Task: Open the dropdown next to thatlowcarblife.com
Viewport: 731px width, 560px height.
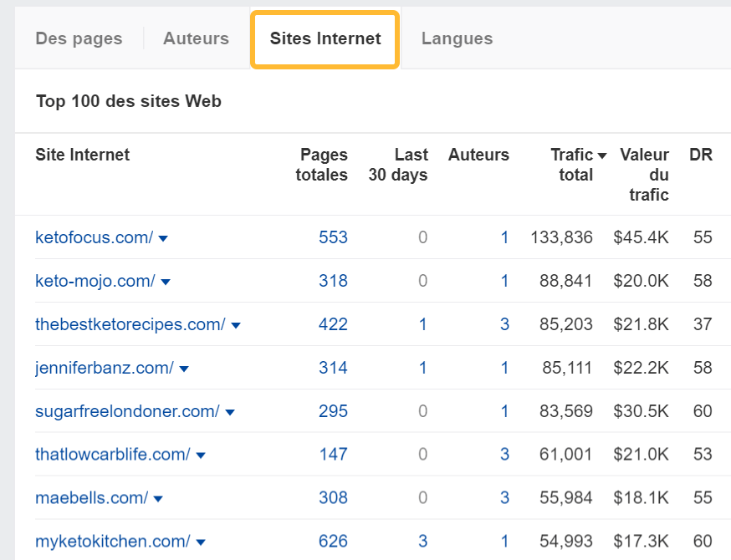Action: point(201,454)
